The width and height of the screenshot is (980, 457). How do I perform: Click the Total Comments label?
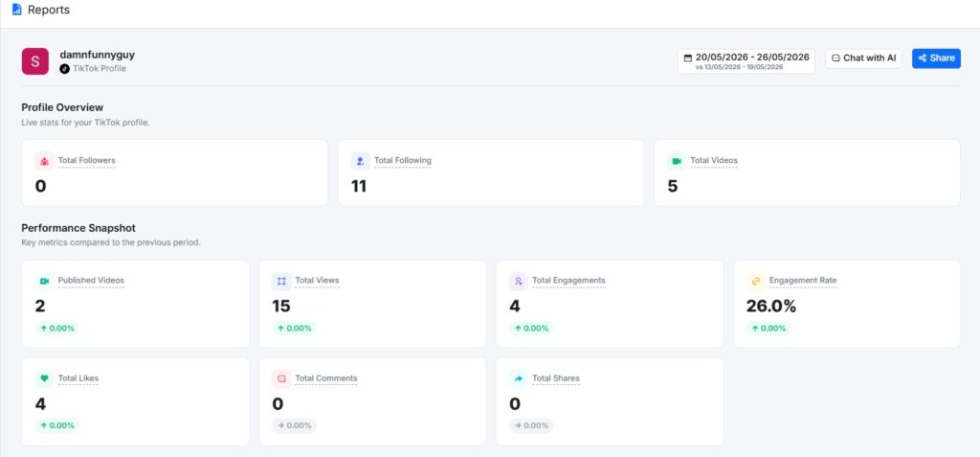click(326, 378)
